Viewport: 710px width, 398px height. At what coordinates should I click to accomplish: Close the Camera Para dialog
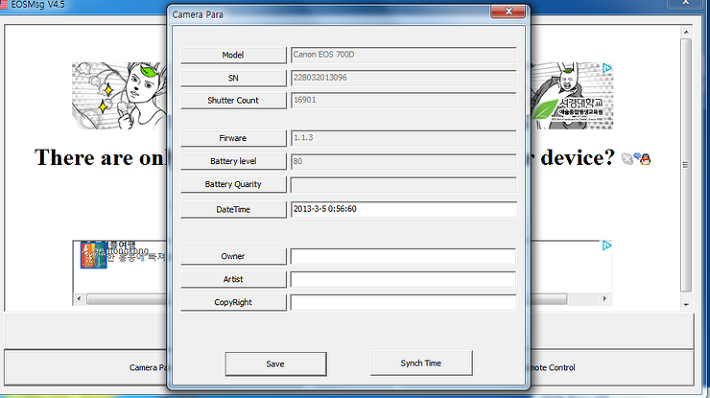pyautogui.click(x=508, y=11)
